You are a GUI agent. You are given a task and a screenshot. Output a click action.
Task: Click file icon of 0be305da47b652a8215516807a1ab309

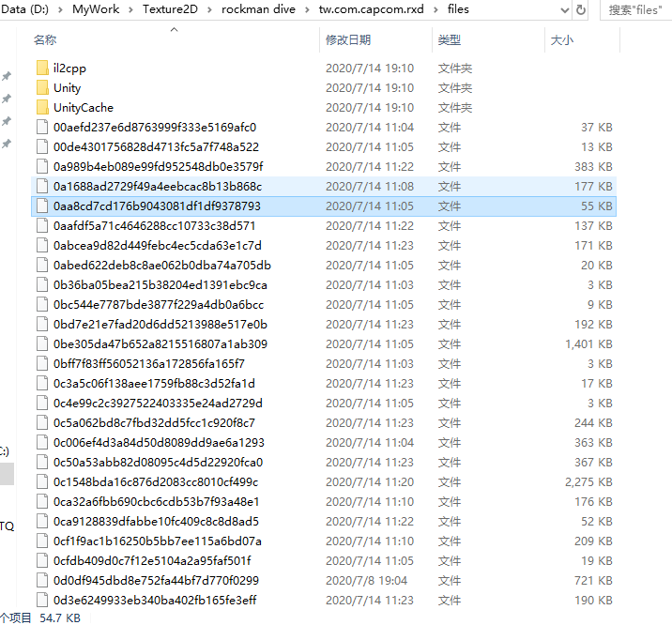[x=42, y=343]
